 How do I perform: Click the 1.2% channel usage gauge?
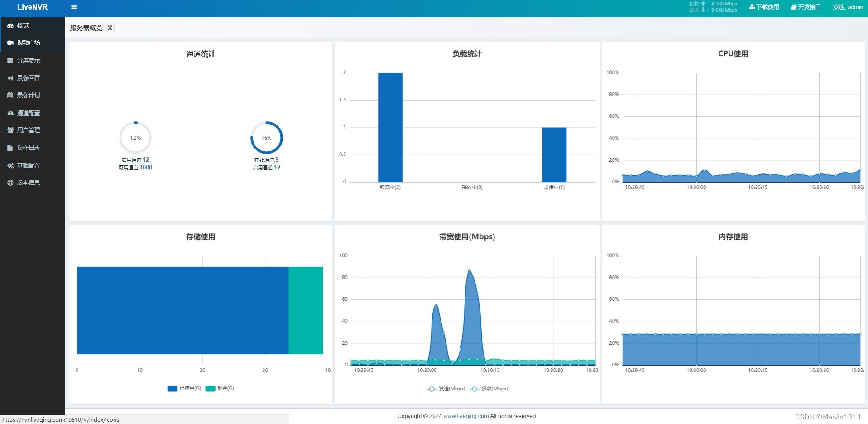pos(135,138)
